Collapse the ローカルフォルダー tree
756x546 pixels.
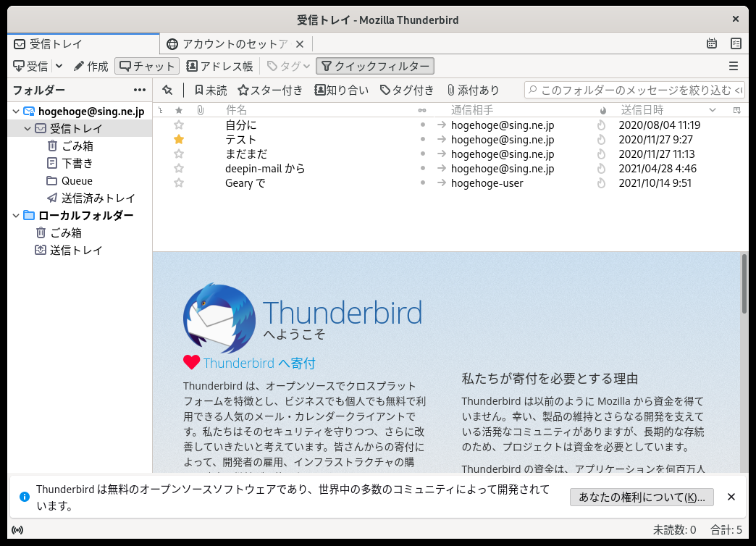coord(16,216)
